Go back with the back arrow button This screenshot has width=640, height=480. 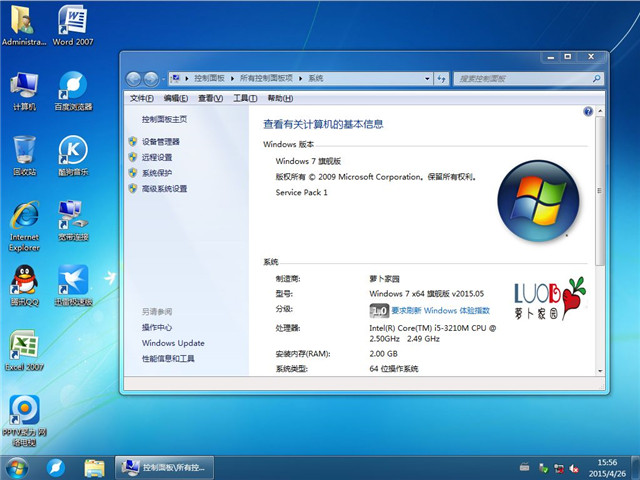[x=133, y=79]
